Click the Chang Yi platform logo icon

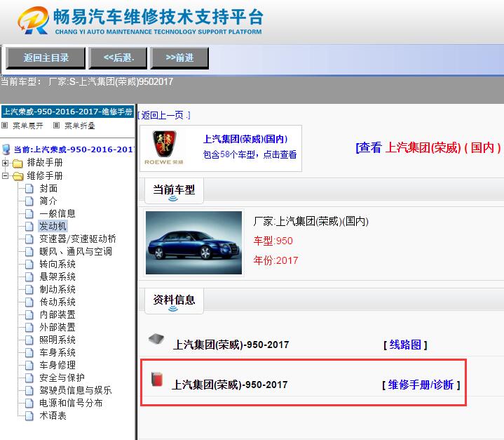point(33,20)
